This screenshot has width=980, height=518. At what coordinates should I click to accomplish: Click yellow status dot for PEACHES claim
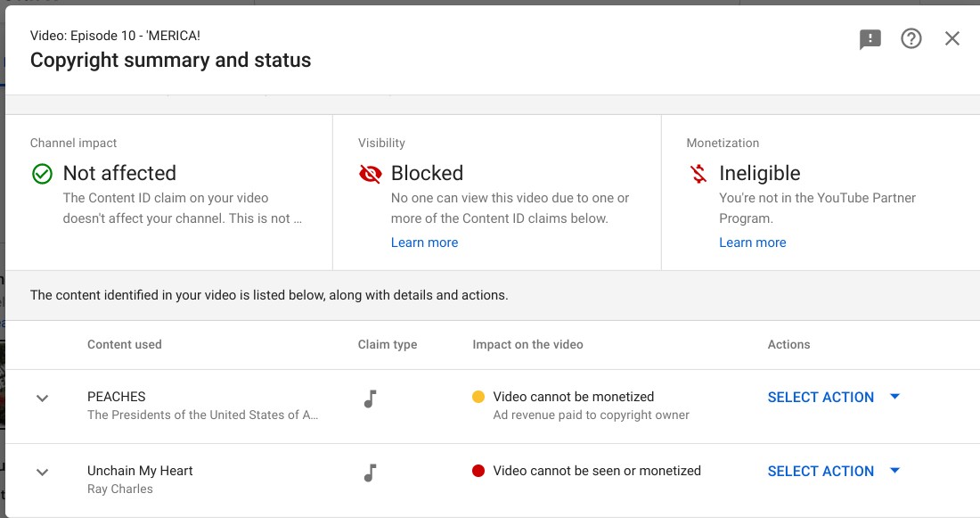point(478,397)
